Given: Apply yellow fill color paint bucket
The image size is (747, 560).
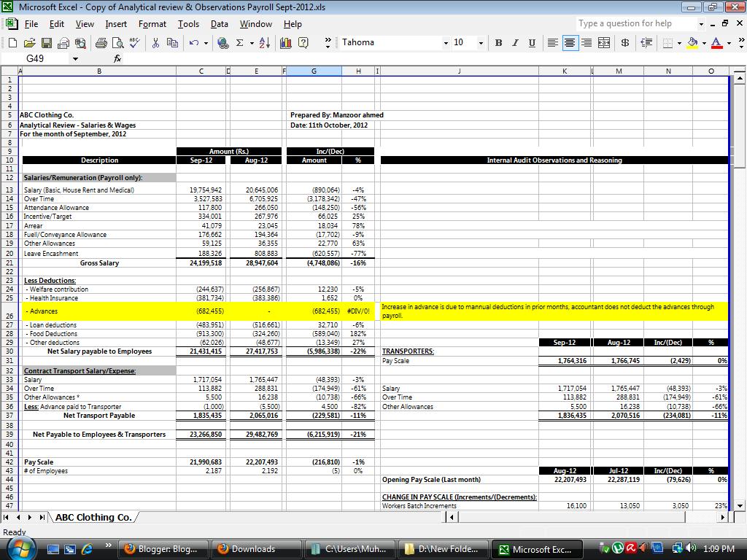Looking at the screenshot, I should 693,43.
